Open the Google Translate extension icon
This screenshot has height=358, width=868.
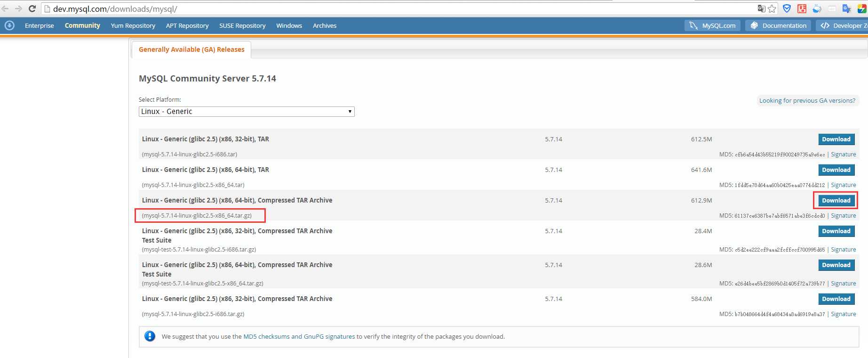coord(846,8)
